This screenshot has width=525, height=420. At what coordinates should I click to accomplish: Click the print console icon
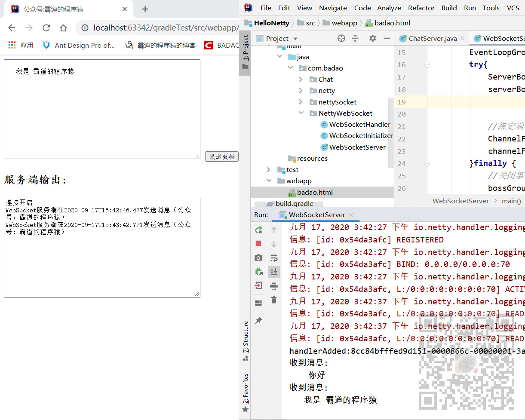tap(274, 286)
